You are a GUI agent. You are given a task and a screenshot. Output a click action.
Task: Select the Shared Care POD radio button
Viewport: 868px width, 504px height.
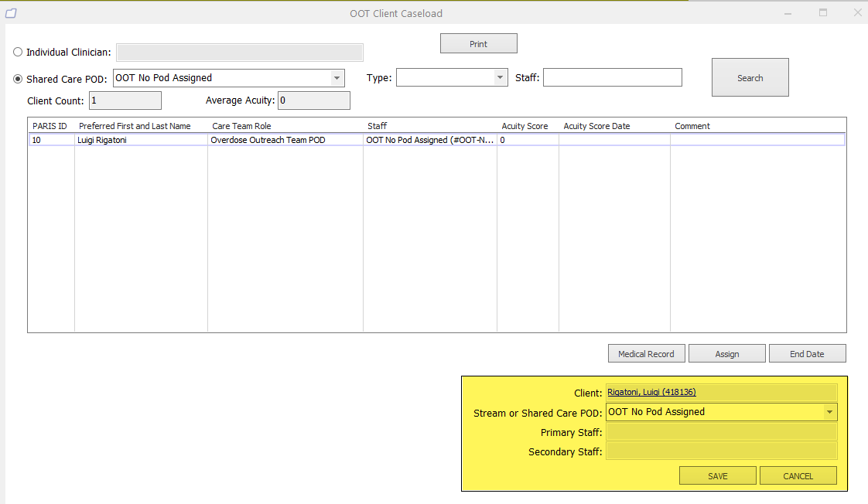click(18, 79)
